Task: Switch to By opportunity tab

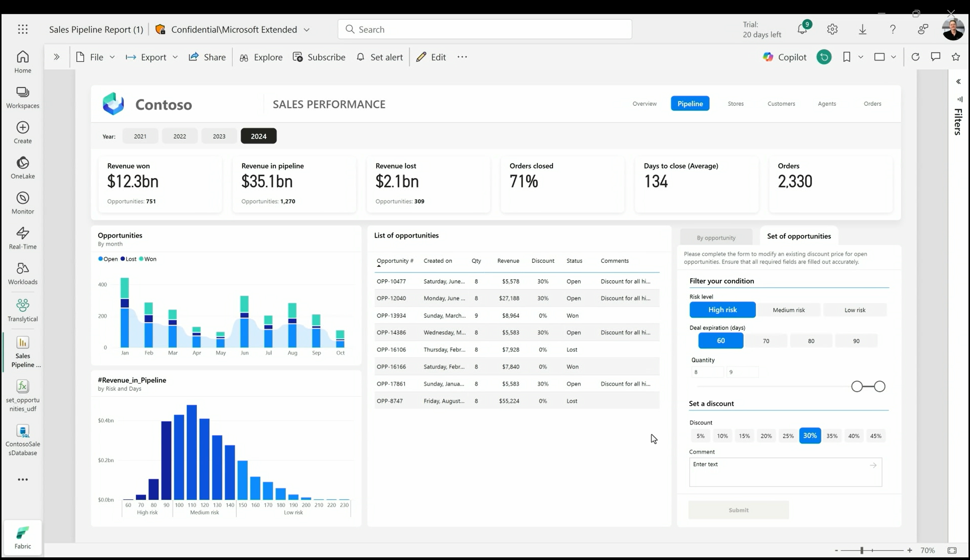Action: pyautogui.click(x=716, y=238)
